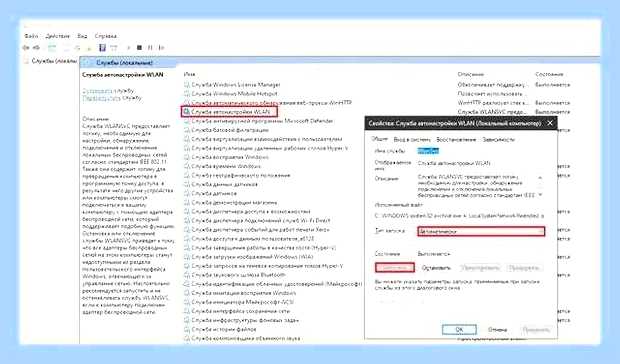Select row 'Служба загрузки изображений Windows (WIA)'
Screen dimensions: 620x364
coord(249,257)
